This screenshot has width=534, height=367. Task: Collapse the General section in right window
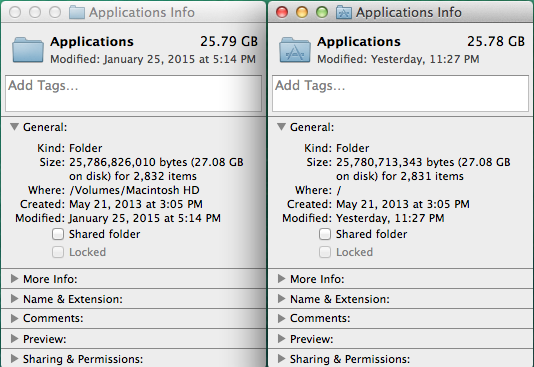[x=281, y=127]
